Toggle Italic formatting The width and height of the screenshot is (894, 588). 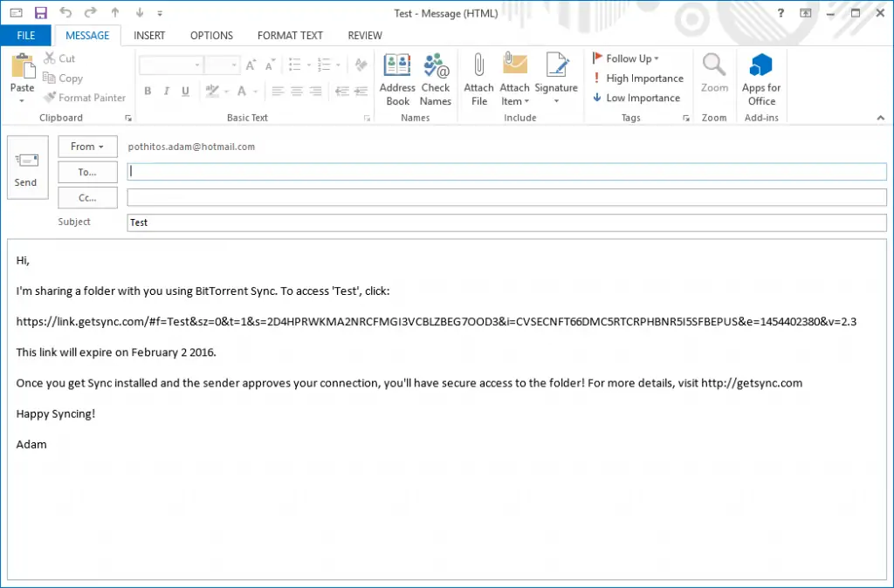click(x=167, y=91)
